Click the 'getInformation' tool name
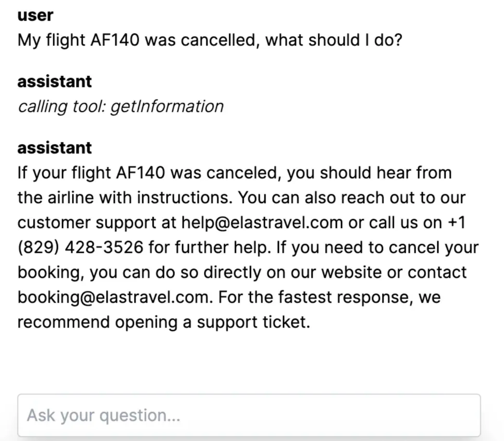 167,107
